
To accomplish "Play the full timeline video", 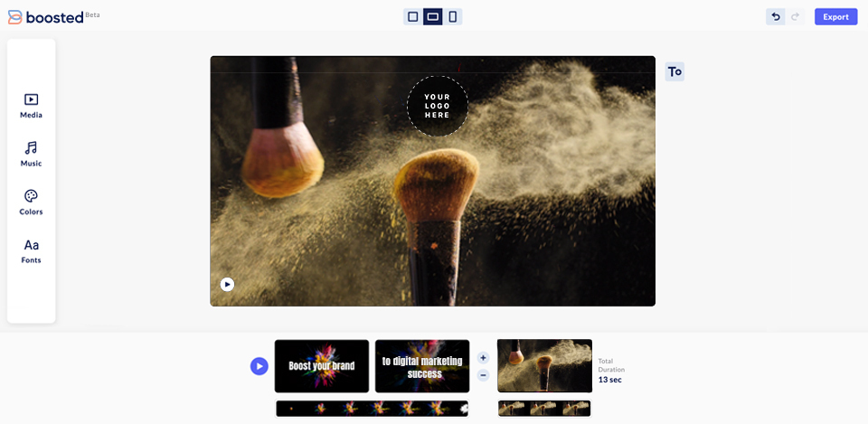I will click(259, 366).
